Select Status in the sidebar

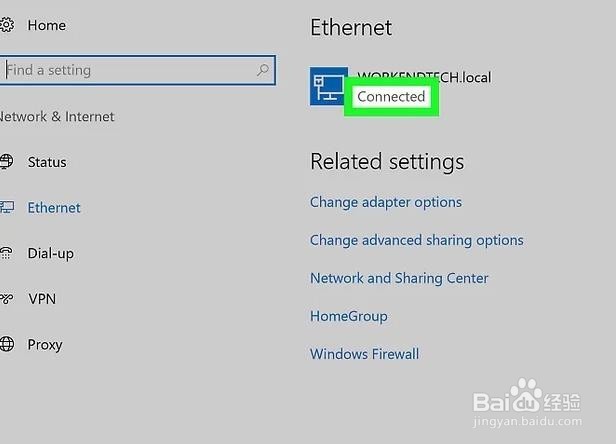click(47, 162)
